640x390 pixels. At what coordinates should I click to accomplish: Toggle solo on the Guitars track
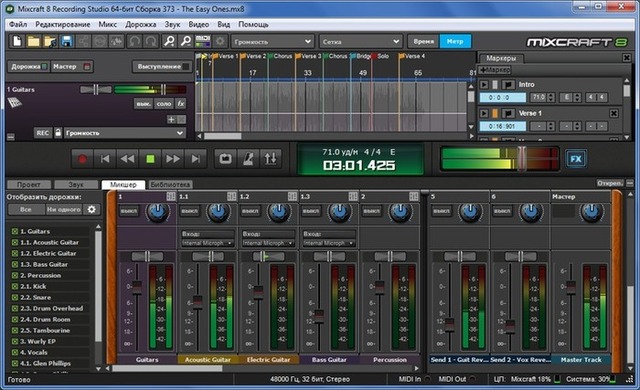[164, 104]
